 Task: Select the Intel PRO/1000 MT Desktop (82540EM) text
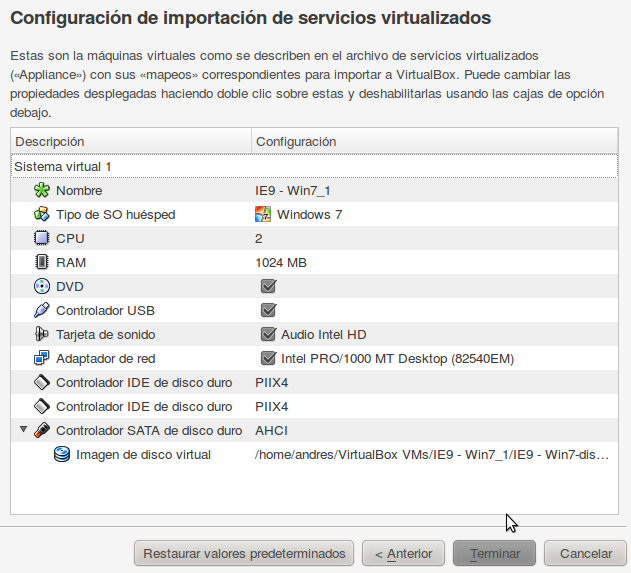(x=398, y=358)
